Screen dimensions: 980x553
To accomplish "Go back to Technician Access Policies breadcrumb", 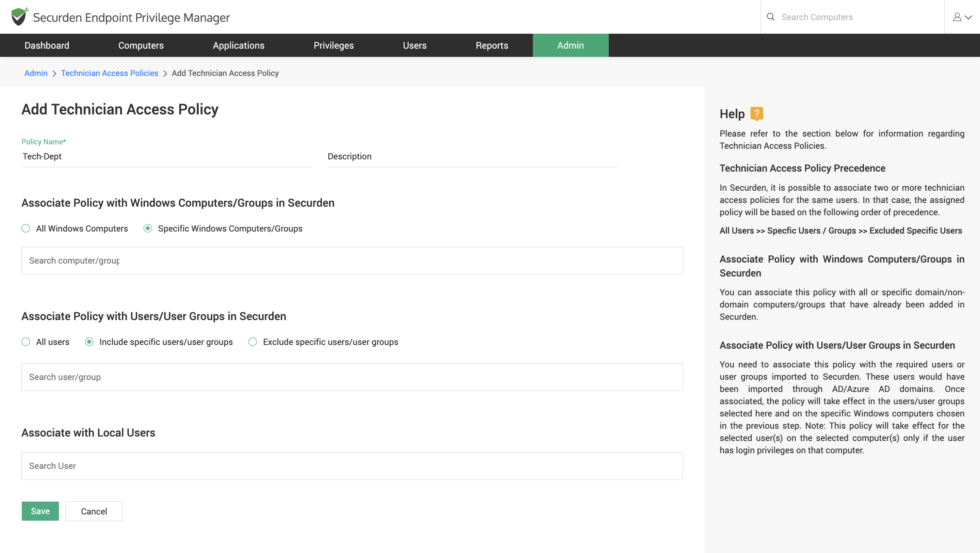I will pyautogui.click(x=110, y=73).
